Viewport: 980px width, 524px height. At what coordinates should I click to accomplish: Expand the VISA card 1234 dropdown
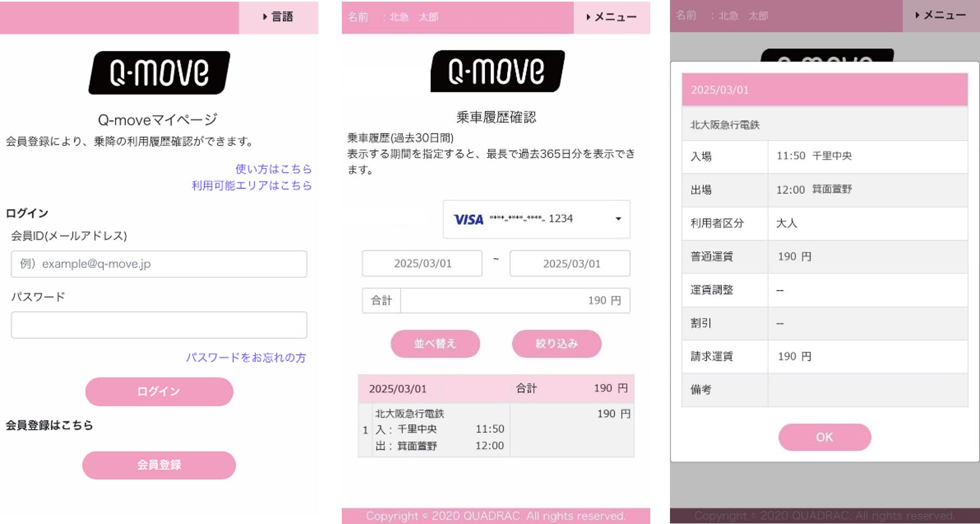(537, 219)
